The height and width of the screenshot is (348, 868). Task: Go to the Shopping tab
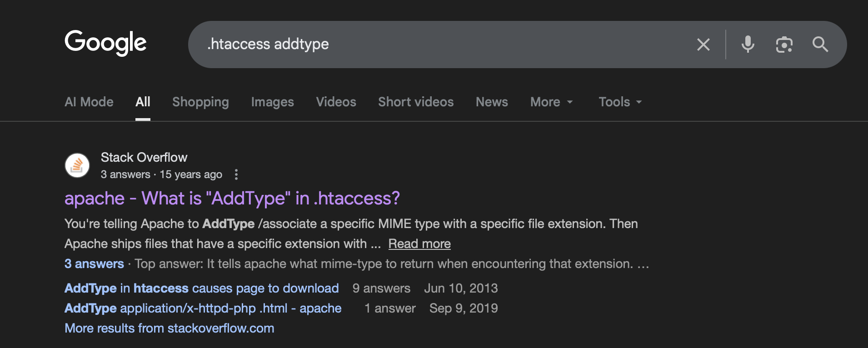[200, 102]
